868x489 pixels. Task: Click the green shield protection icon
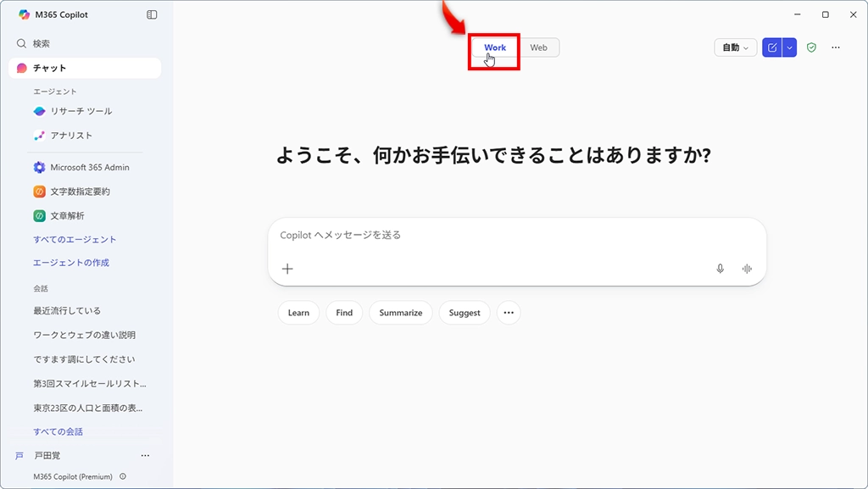point(811,47)
